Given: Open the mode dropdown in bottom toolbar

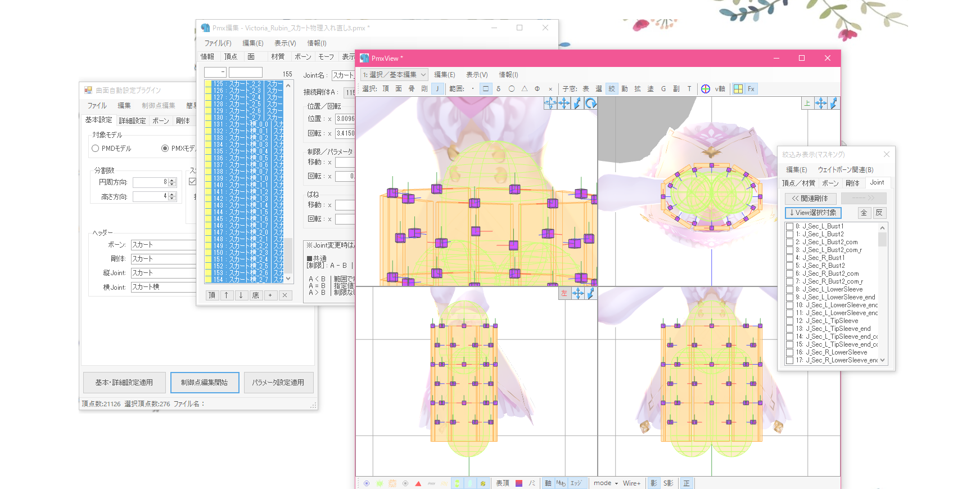Looking at the screenshot, I should pyautogui.click(x=606, y=483).
